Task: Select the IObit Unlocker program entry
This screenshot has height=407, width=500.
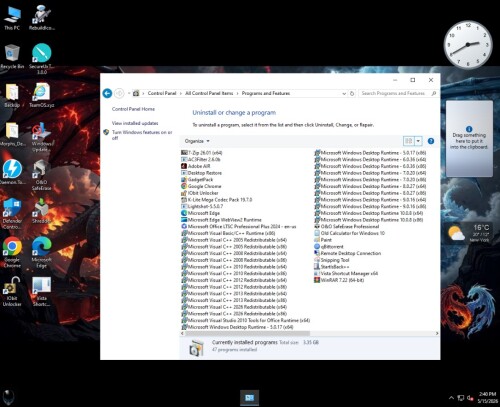Action: click(200, 193)
